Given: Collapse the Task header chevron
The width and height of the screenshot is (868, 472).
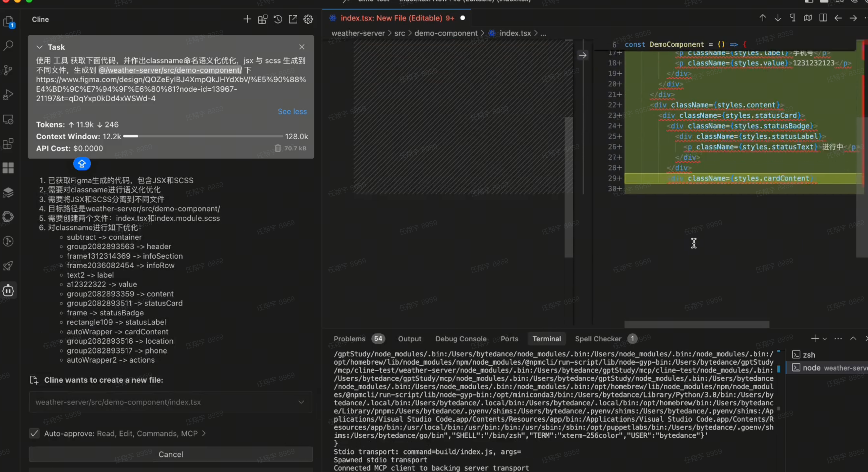Looking at the screenshot, I should (x=40, y=47).
